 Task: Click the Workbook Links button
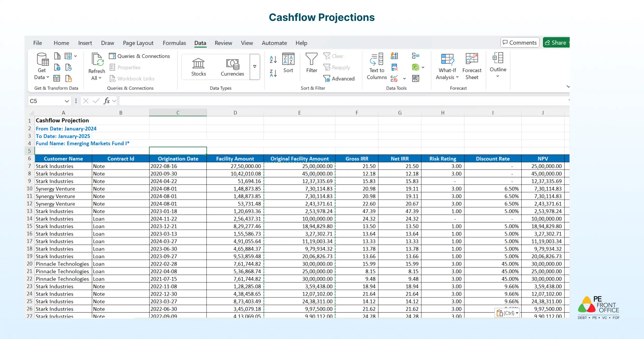point(132,79)
